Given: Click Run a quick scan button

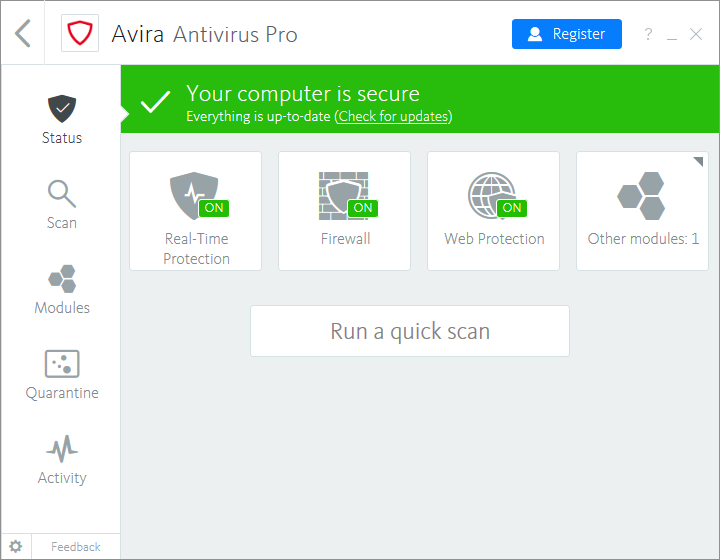Looking at the screenshot, I should (410, 331).
